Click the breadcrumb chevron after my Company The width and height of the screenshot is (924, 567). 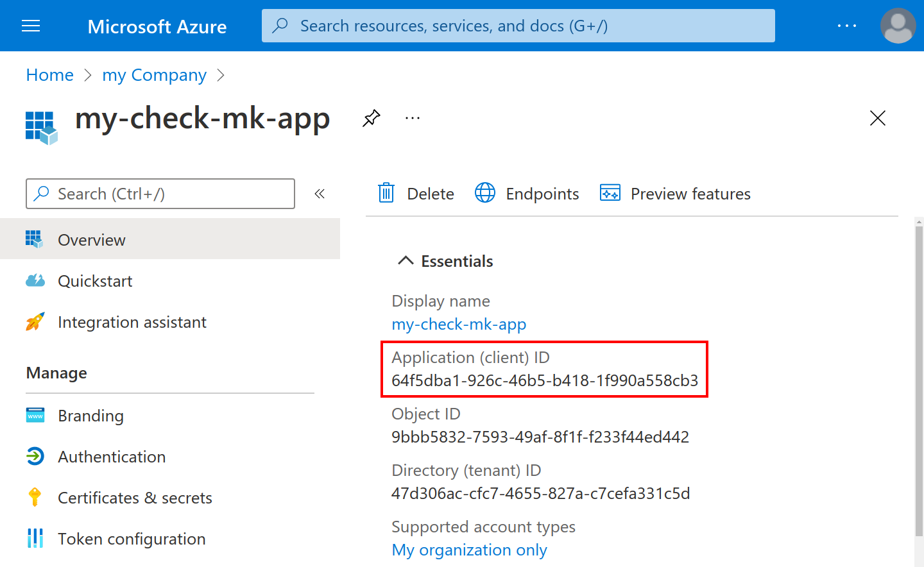click(221, 76)
